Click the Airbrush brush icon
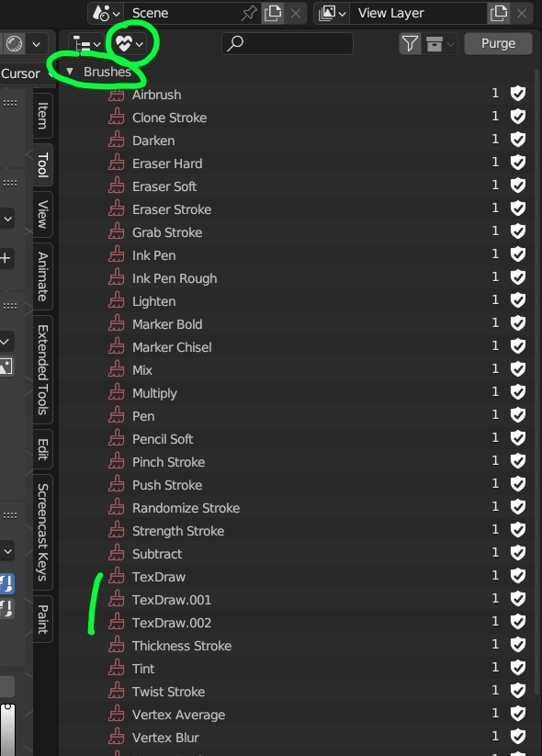 click(x=117, y=95)
